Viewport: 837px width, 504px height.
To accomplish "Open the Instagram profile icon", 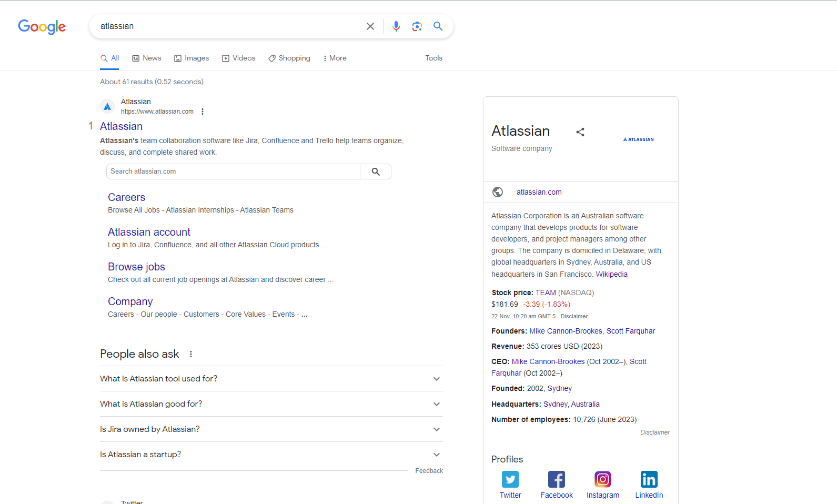I will 603,479.
